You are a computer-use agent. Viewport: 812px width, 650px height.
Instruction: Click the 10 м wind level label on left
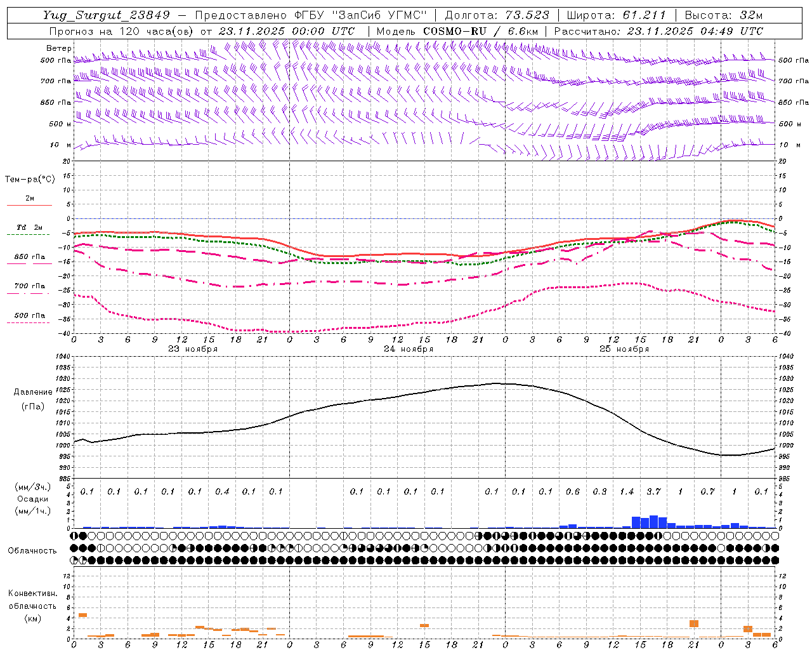point(60,145)
